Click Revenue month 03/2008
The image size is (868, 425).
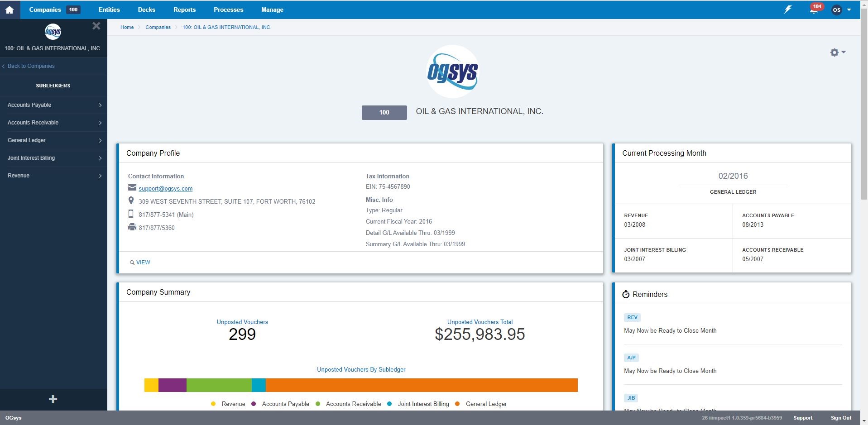[x=634, y=224]
